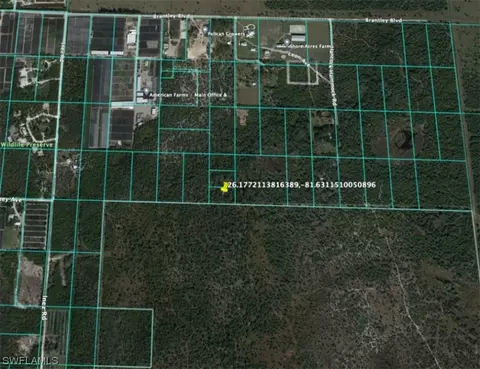Click the 'Shore Acres Farm' label text
480x369 pixels.
(311, 46)
